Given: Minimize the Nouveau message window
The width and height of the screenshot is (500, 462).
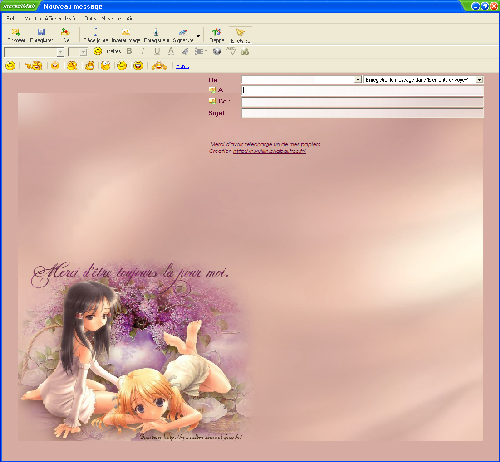Looking at the screenshot, I should point(475,6).
